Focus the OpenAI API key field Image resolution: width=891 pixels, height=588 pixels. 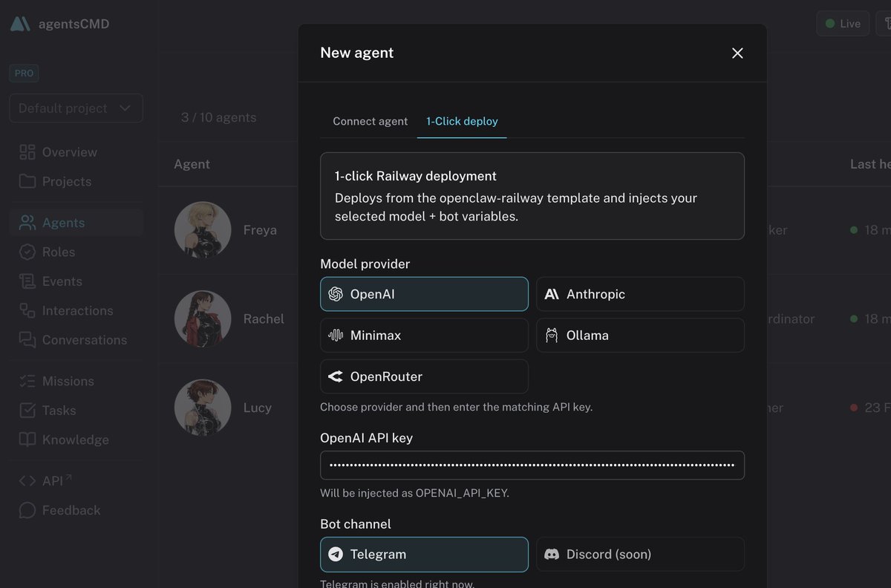532,465
